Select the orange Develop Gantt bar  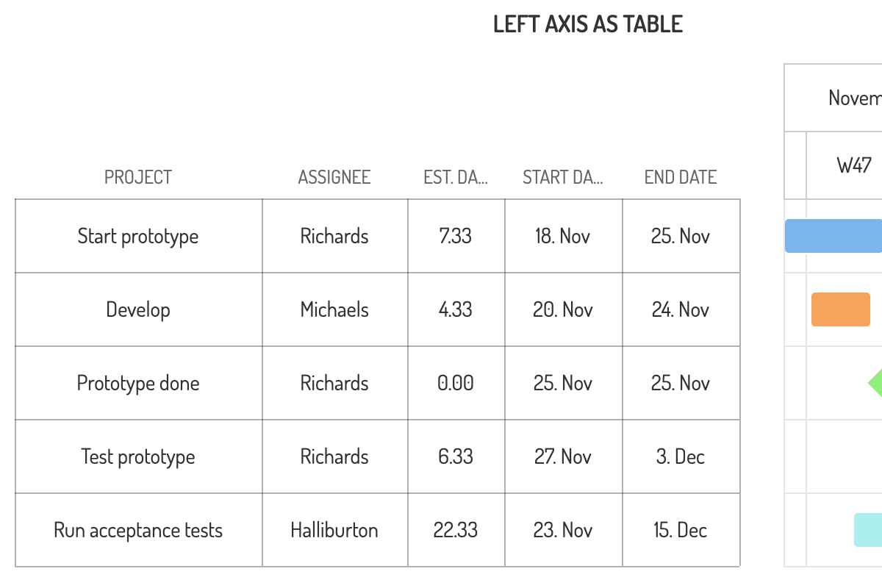pyautogui.click(x=841, y=309)
